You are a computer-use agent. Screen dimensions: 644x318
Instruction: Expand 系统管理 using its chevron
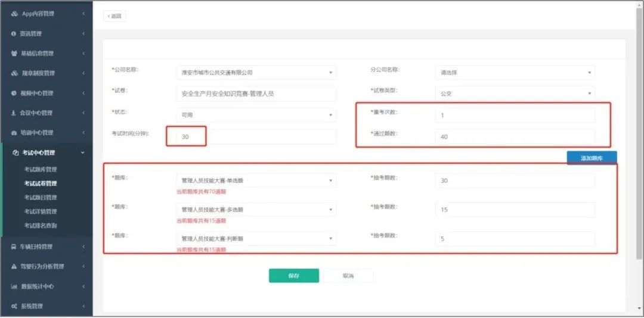83,306
